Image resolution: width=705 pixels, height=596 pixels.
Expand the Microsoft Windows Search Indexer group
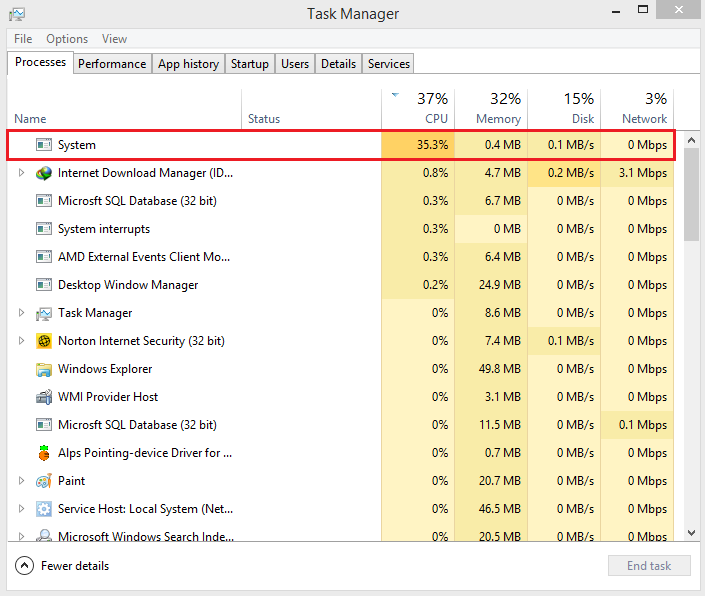(21, 536)
